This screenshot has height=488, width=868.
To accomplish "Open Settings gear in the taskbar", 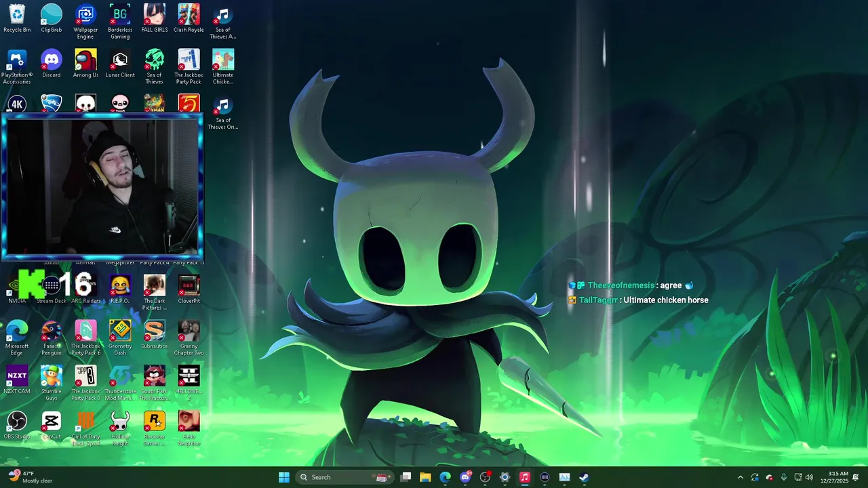I will pyautogui.click(x=505, y=477).
